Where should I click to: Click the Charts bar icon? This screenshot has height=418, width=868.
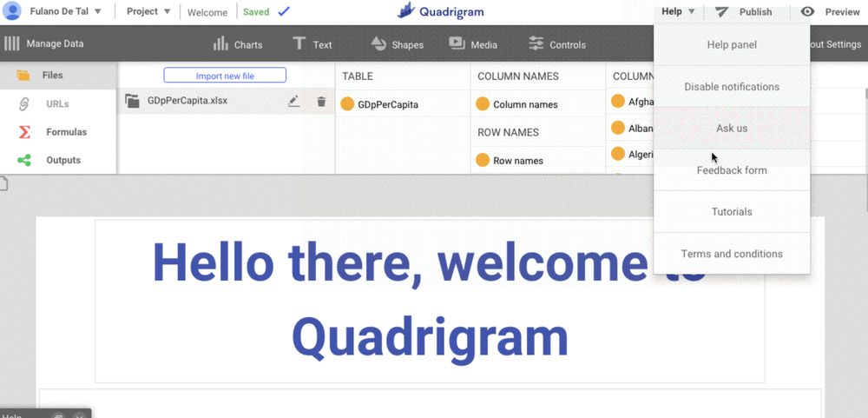pyautogui.click(x=220, y=43)
